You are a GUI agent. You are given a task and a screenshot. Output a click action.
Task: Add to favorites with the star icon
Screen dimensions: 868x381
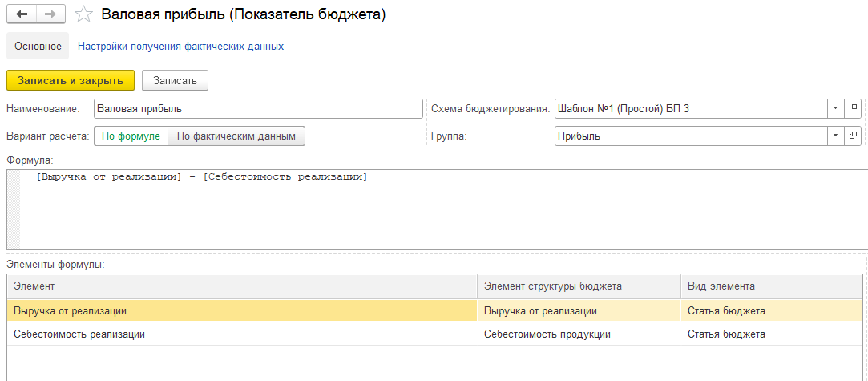pos(83,14)
